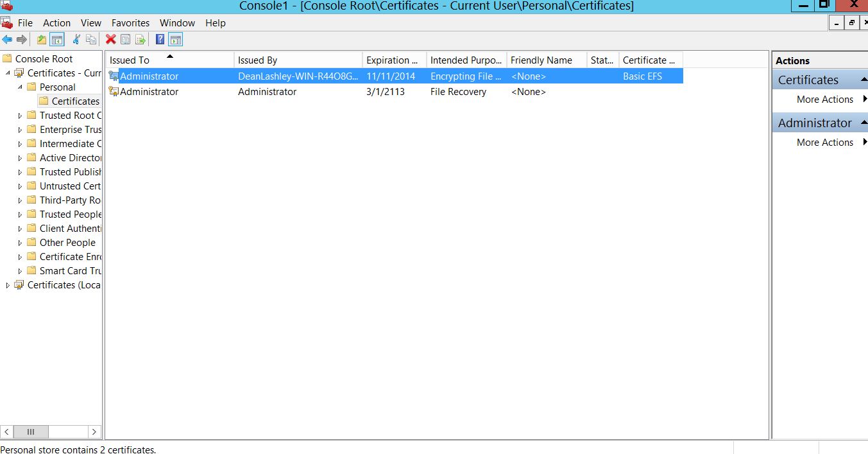Select the File Recovery Administrator certificate
The width and height of the screenshot is (868, 454).
[x=395, y=92]
